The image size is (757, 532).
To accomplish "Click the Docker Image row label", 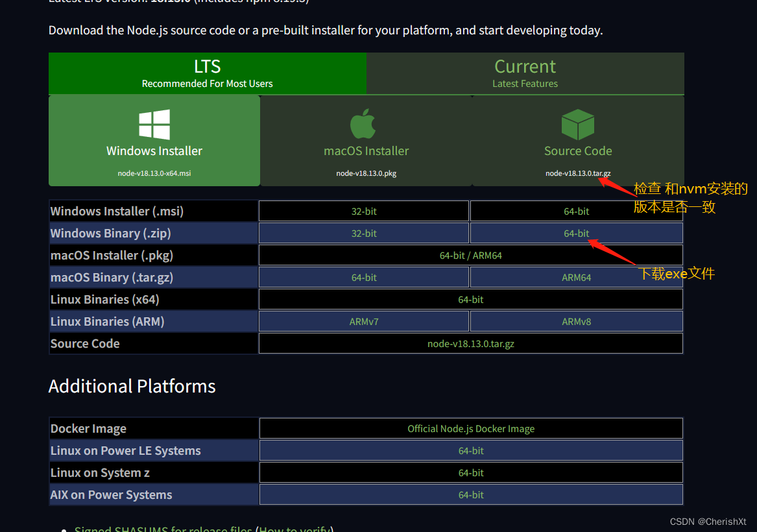I will tap(88, 429).
